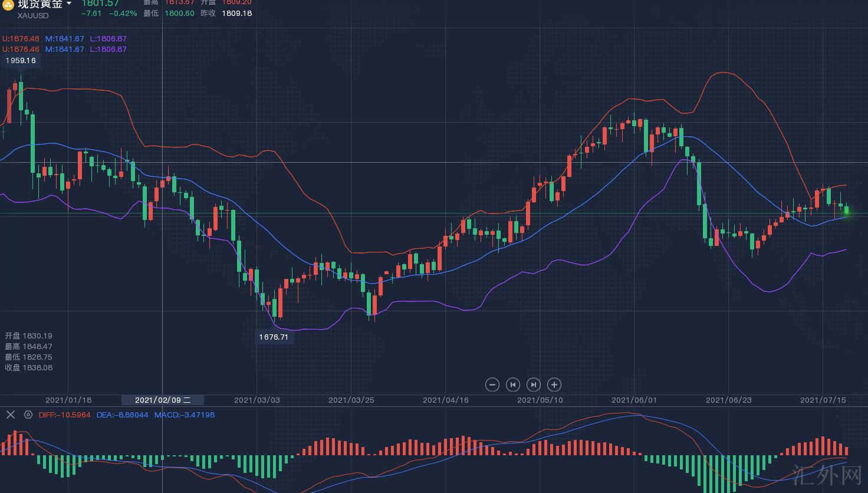Click the gold bars symbol icon

point(8,5)
